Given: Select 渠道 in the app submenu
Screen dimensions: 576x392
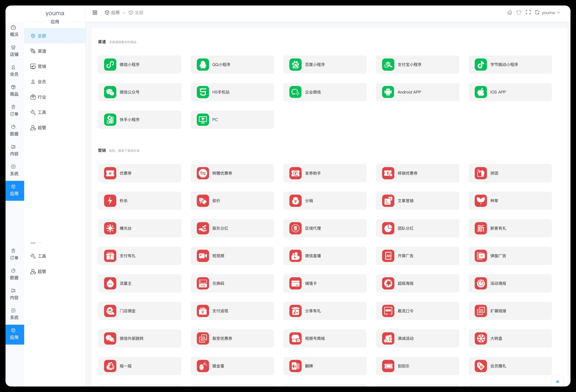Looking at the screenshot, I should [42, 51].
